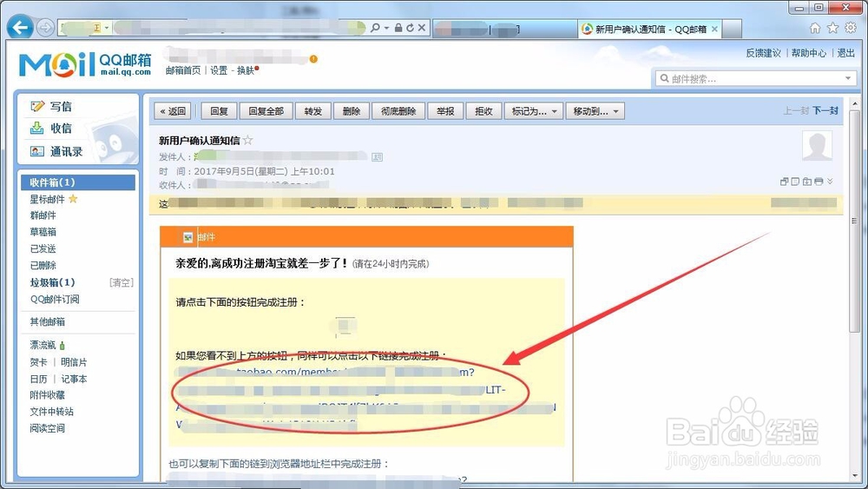Click 反馈建议 link
The image size is (868, 489).
pos(763,53)
